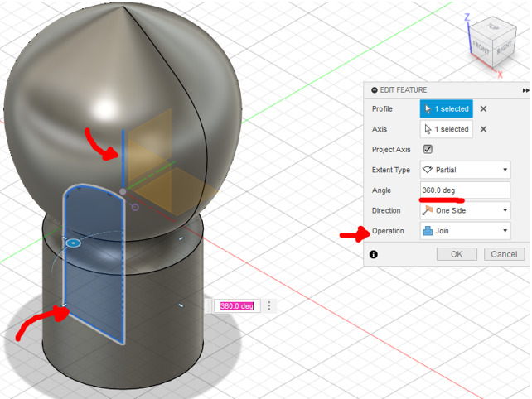Click the Extent Type label text

pyautogui.click(x=391, y=170)
